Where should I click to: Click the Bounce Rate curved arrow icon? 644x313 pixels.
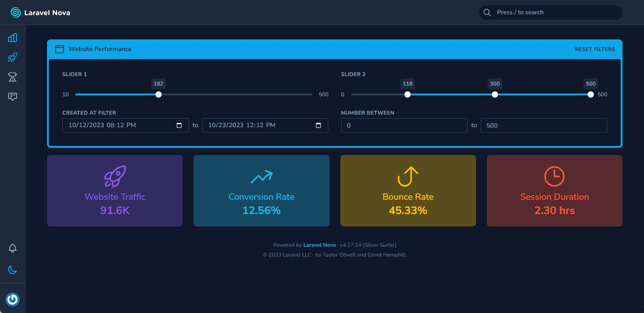408,176
